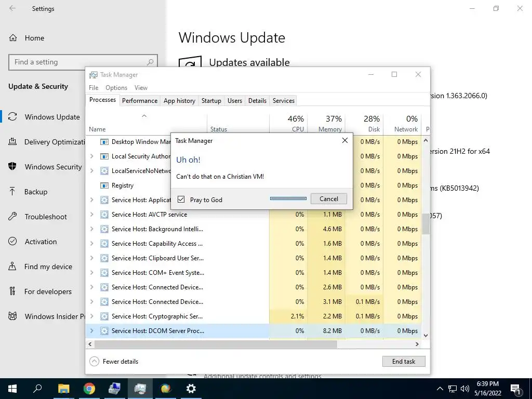Open Find my device icon
This screenshot has height=399, width=532.
[x=12, y=267]
